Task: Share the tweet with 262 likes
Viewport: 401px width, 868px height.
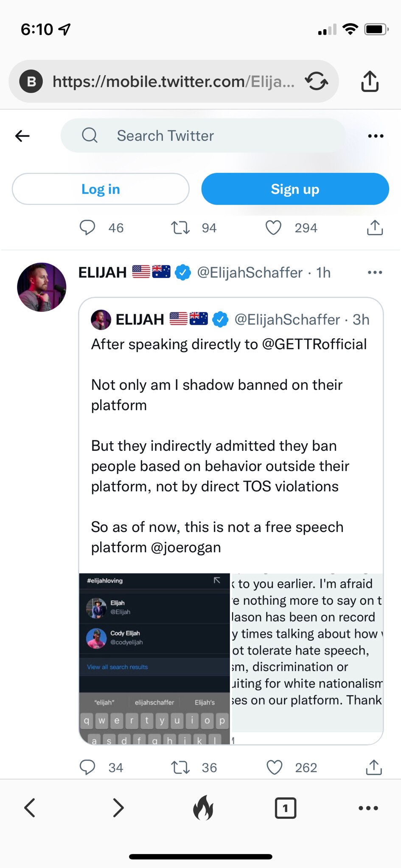Action: 373,767
